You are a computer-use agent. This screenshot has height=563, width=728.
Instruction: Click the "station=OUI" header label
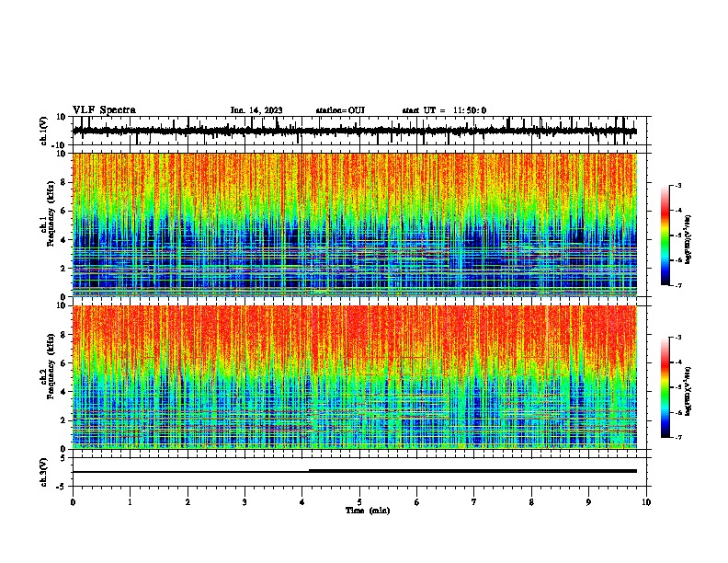click(x=340, y=110)
